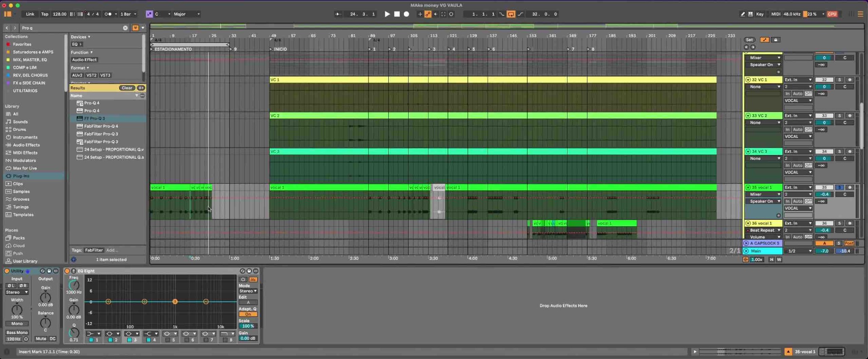Image resolution: width=868 pixels, height=359 pixels.
Task: Toggle the VST3 format filter tag
Action: [105, 75]
